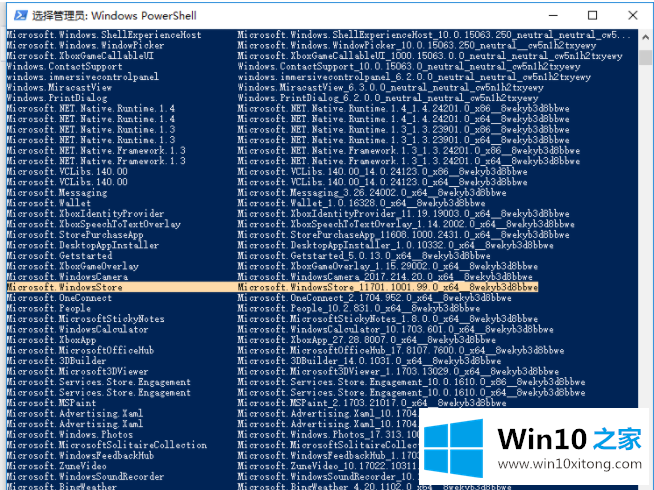Click short name Microsoft.MicrosoftSolitaireCollection
Screen dimensions: 654x490
pyautogui.click(x=107, y=445)
